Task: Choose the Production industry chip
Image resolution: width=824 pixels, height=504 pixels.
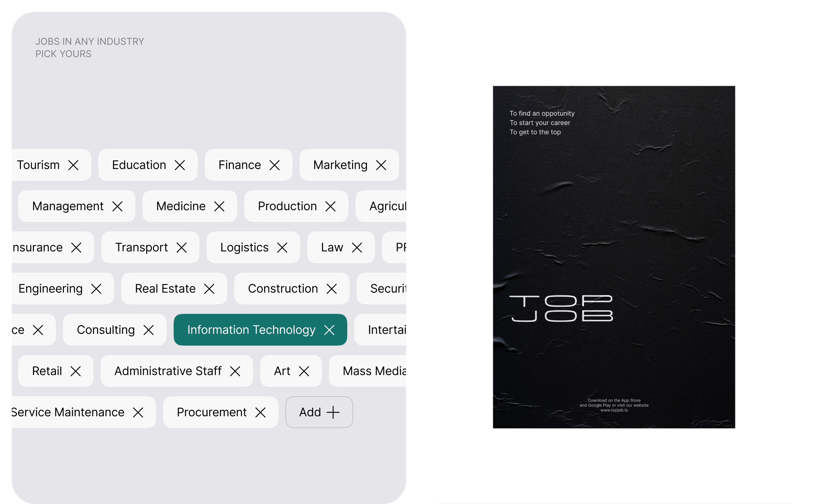Action: (x=296, y=206)
